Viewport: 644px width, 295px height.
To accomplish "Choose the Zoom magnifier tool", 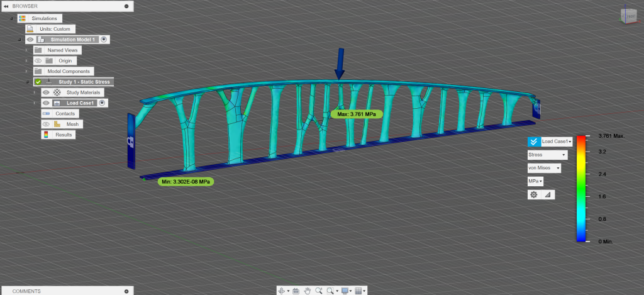I will click(x=319, y=291).
